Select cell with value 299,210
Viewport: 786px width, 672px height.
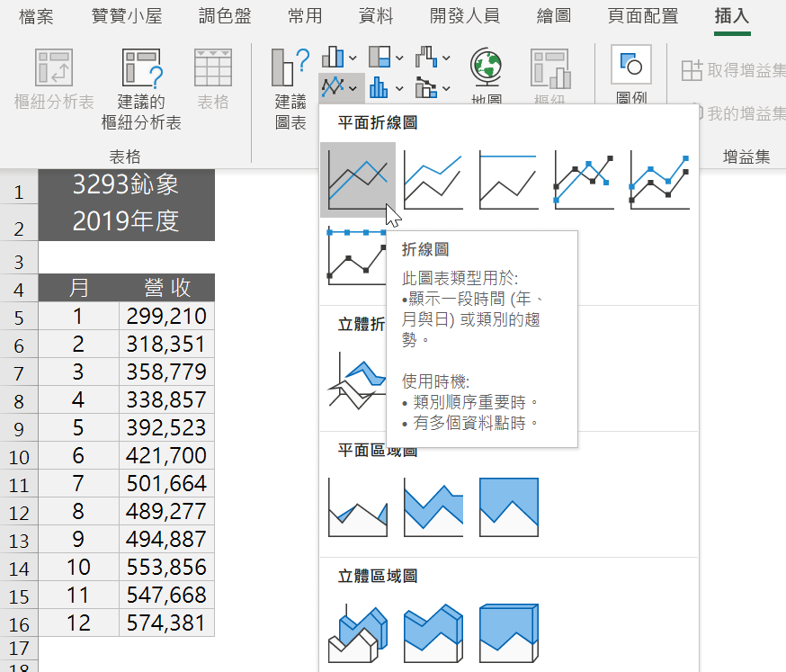167,316
